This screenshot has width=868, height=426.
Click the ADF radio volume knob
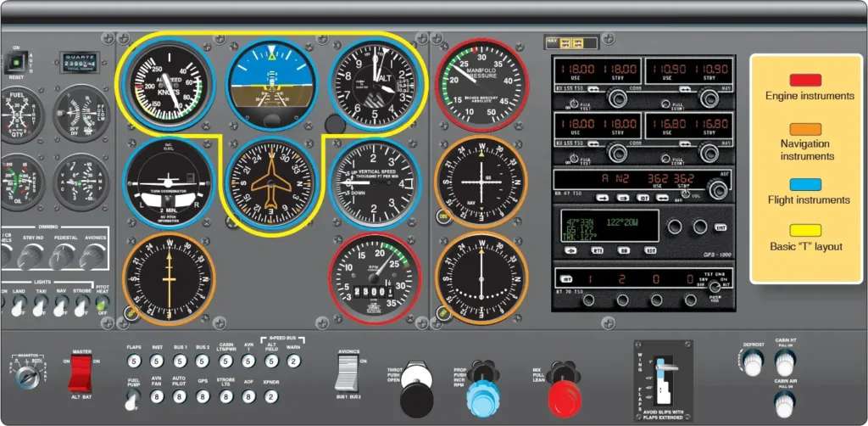click(x=686, y=193)
